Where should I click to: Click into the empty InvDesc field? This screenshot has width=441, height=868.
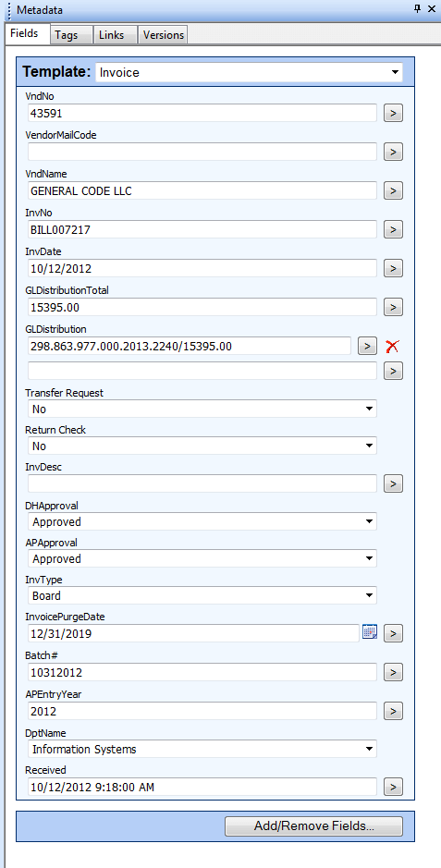[x=202, y=483]
